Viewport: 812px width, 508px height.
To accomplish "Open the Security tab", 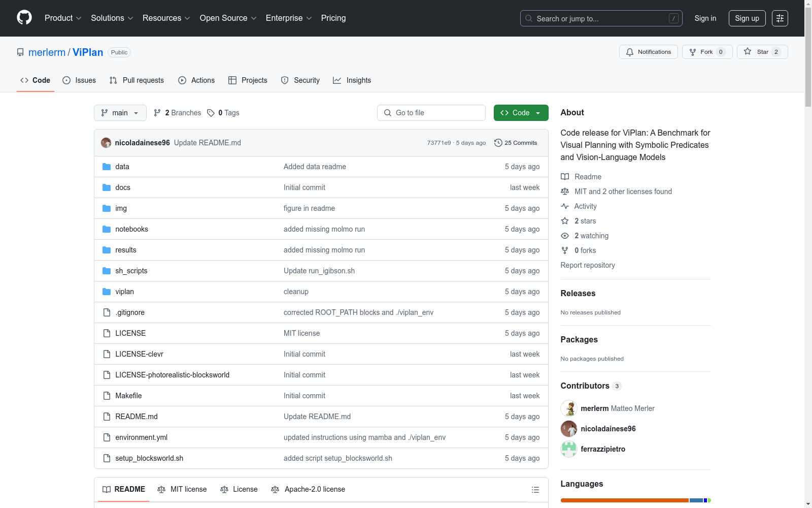I will click(x=300, y=80).
